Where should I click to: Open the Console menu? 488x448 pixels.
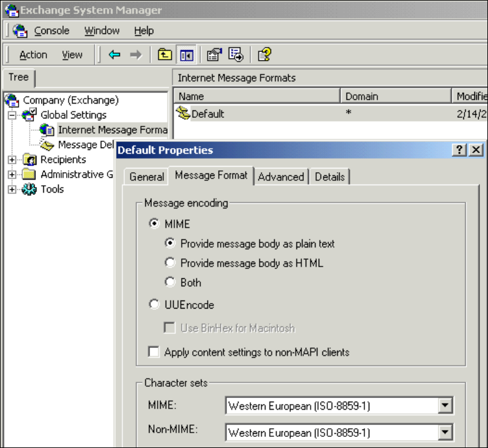click(x=52, y=31)
